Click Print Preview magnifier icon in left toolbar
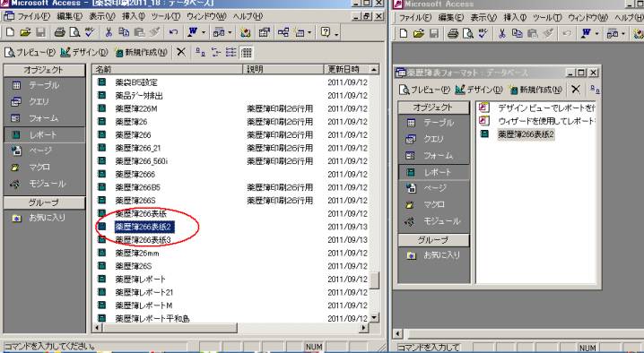Viewport: 644px width, 353px height. (74, 32)
